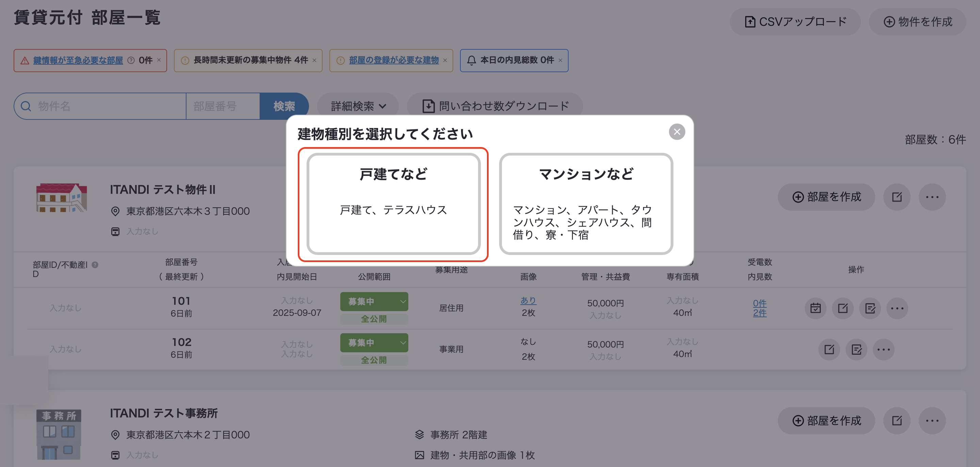Click the help icon beside 鍵情報が至急必要な部屋

[131, 60]
